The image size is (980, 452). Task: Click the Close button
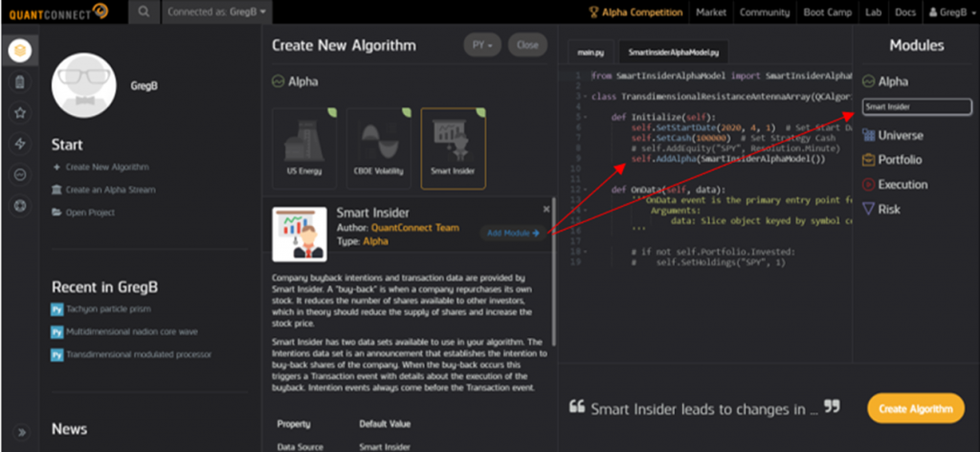coord(527,45)
